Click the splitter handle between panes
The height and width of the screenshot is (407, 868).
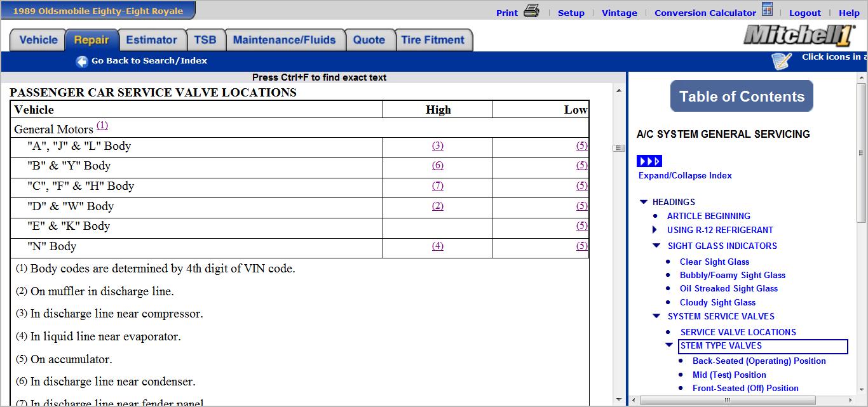click(x=619, y=149)
